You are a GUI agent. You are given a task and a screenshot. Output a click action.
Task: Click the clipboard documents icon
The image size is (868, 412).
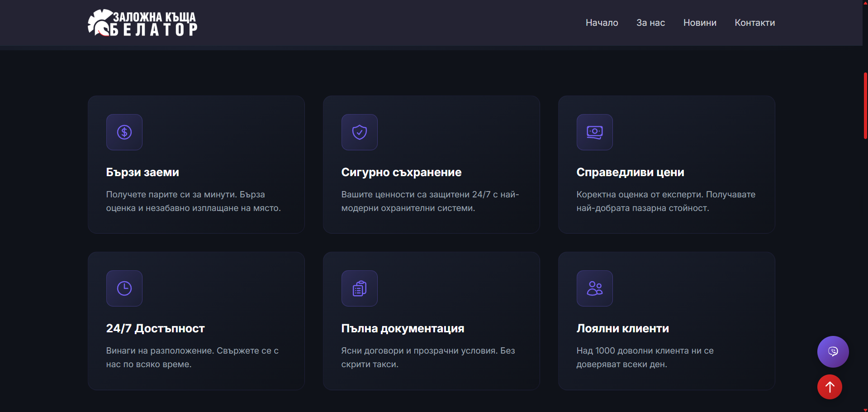click(x=360, y=288)
